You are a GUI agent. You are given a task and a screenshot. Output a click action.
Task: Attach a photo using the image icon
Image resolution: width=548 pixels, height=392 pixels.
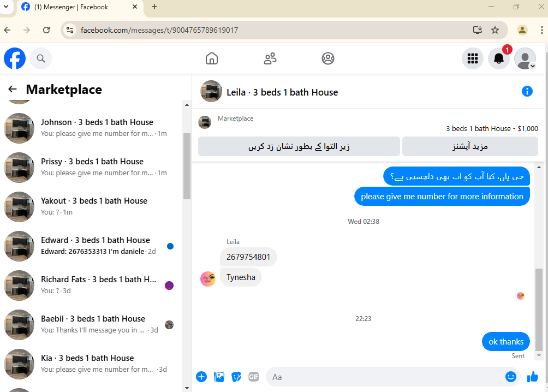click(x=219, y=377)
